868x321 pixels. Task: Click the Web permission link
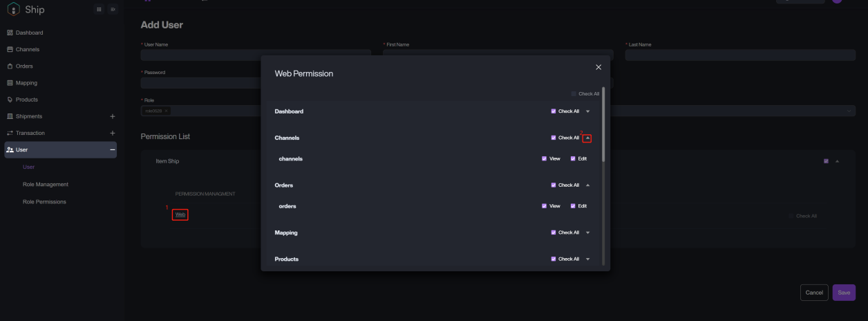click(x=180, y=214)
